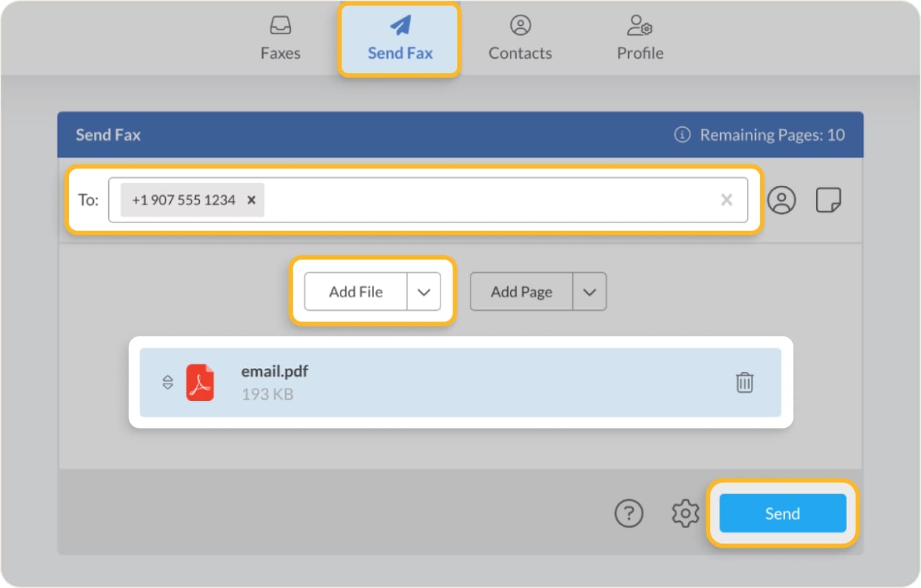Select the Send Fax paper plane icon
Image resolution: width=921 pixels, height=588 pixels.
click(x=399, y=24)
